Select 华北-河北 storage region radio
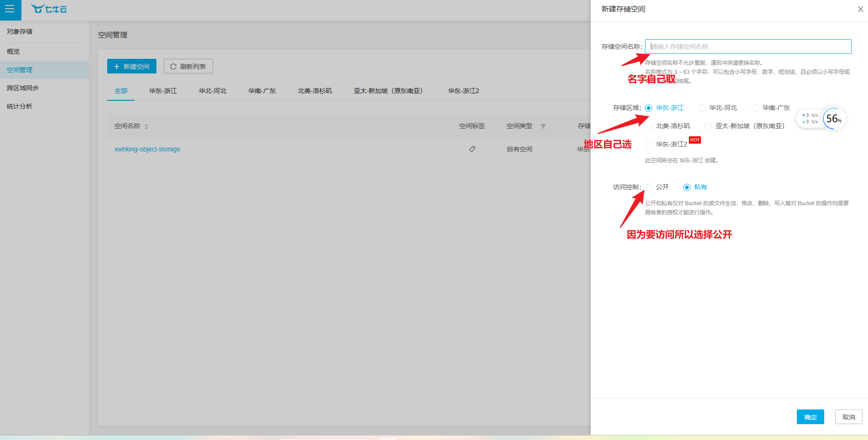 [702, 108]
